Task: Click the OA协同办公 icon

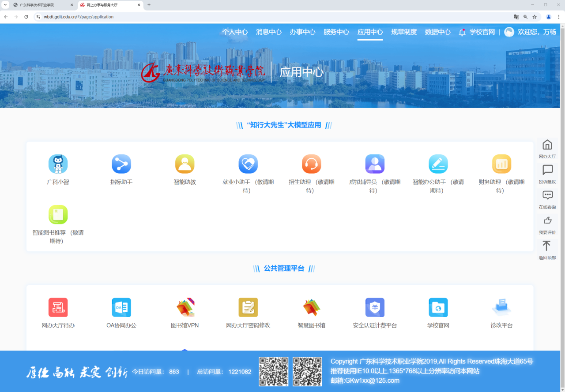Action: 121,307
